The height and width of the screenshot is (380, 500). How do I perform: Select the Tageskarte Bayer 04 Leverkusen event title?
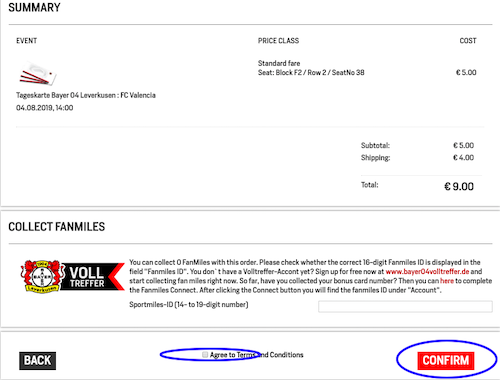click(86, 95)
